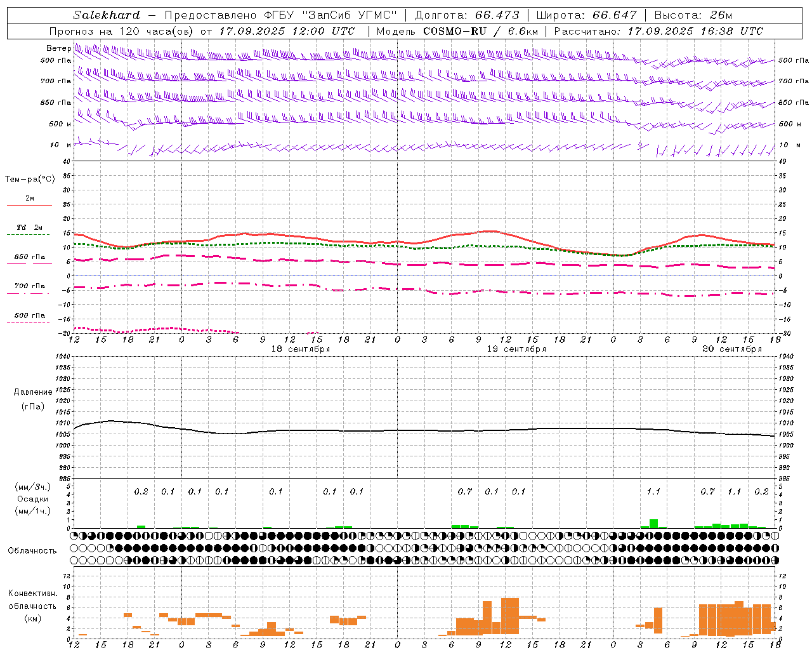Click the solid red 2m temperature curve
This screenshot has height=650, width=812.
(x=424, y=242)
